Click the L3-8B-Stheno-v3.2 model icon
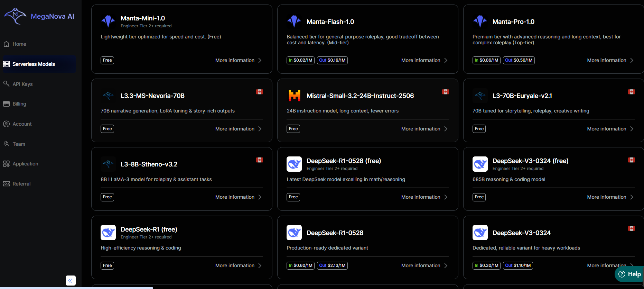 coord(108,164)
